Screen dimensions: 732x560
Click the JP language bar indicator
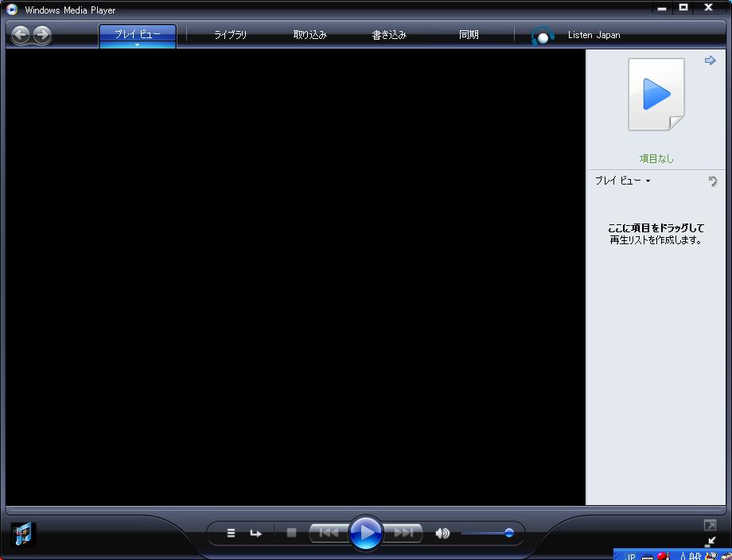click(x=629, y=556)
